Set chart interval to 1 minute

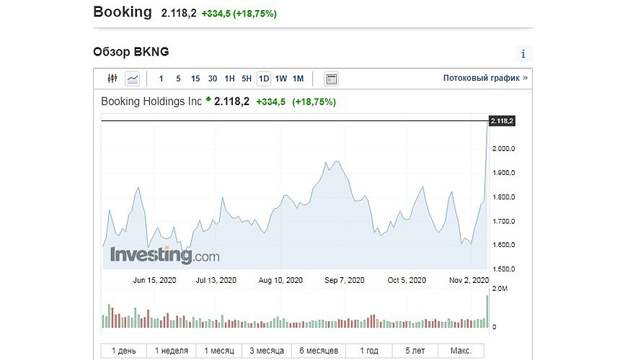(x=161, y=79)
